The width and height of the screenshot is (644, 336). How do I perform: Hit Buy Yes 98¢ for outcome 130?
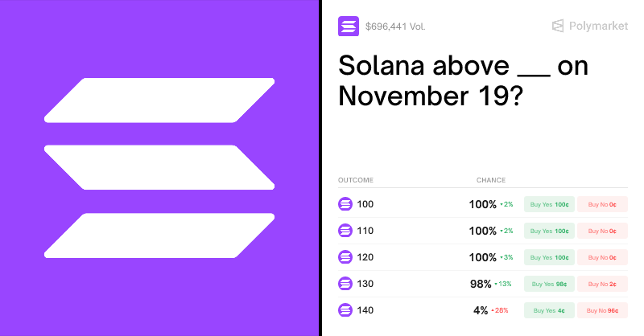pyautogui.click(x=549, y=284)
